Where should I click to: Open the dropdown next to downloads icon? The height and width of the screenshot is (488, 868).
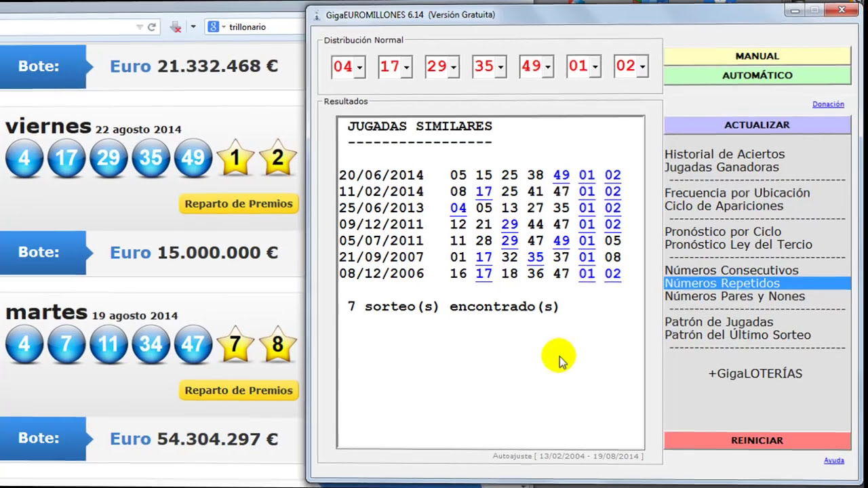(193, 27)
